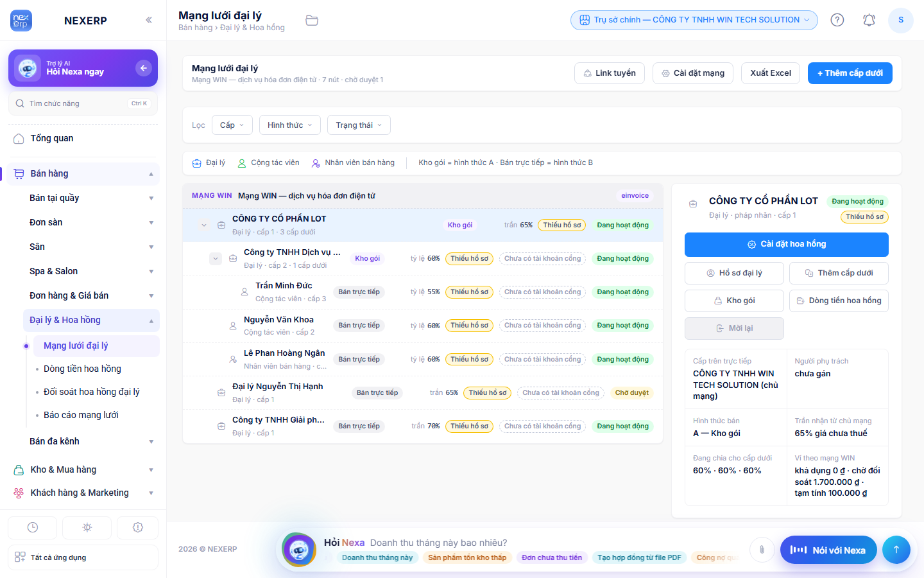The image size is (924, 578).
Task: Click the history clock icon in sidebar footer
Action: (x=33, y=527)
